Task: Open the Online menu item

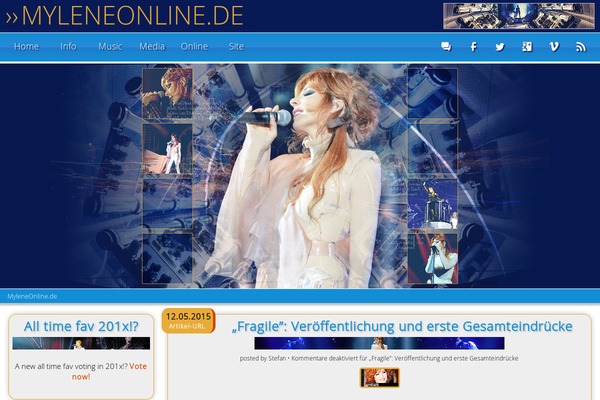Action: 194,46
